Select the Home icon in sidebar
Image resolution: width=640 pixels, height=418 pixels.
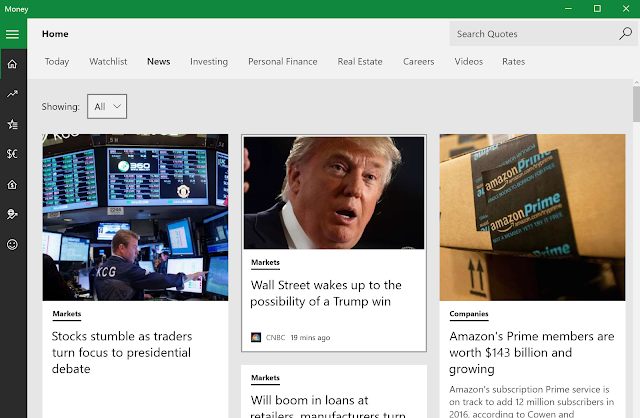(x=12, y=64)
